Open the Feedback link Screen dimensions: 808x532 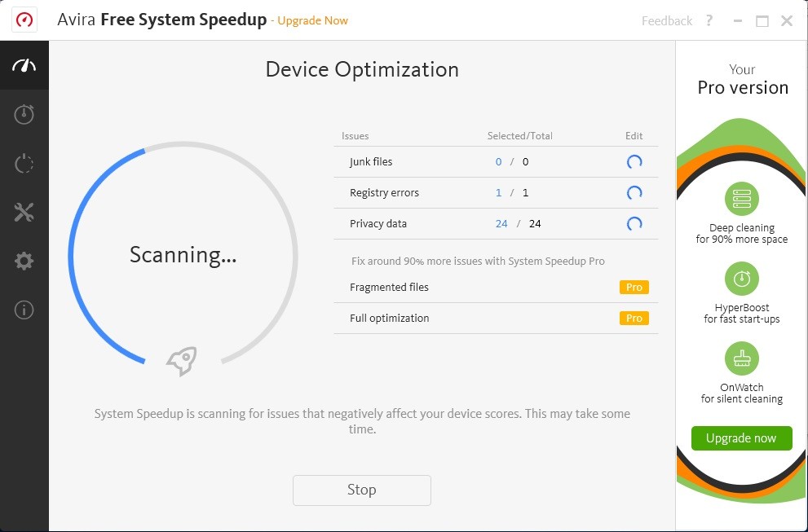point(667,20)
